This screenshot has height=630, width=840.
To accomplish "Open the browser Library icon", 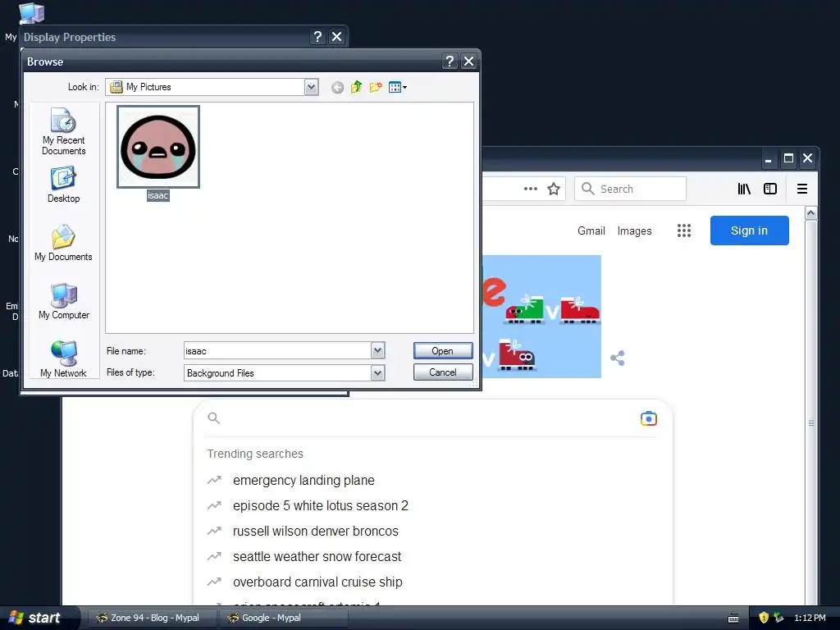I will point(743,189).
